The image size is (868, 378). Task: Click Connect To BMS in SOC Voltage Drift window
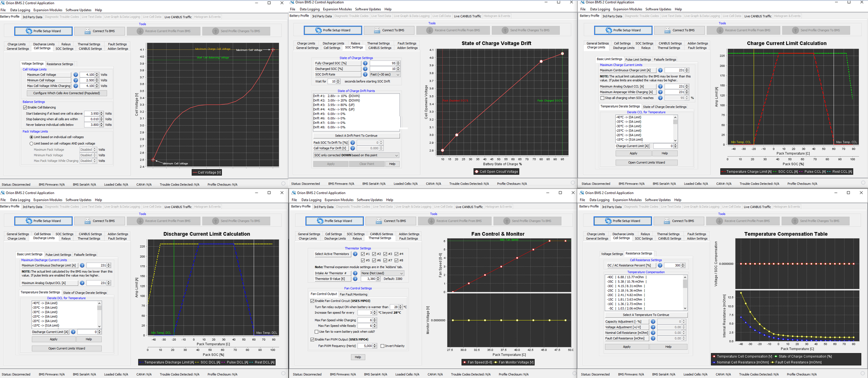point(389,30)
